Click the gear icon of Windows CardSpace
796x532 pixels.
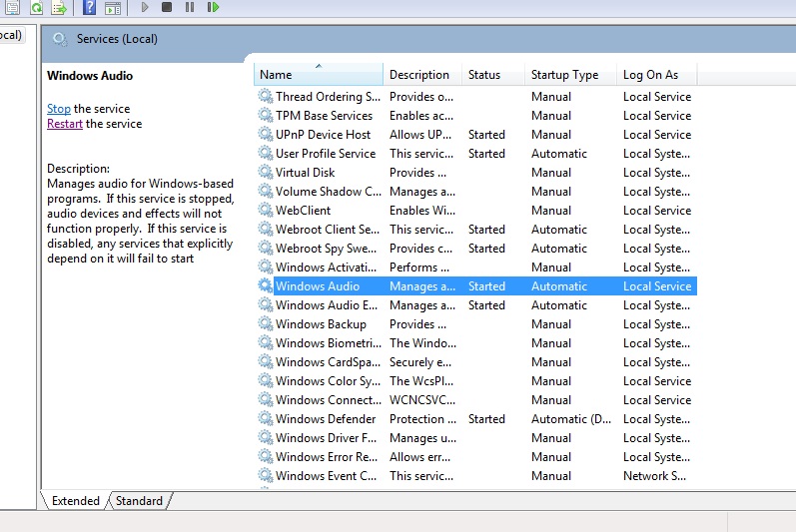[265, 361]
